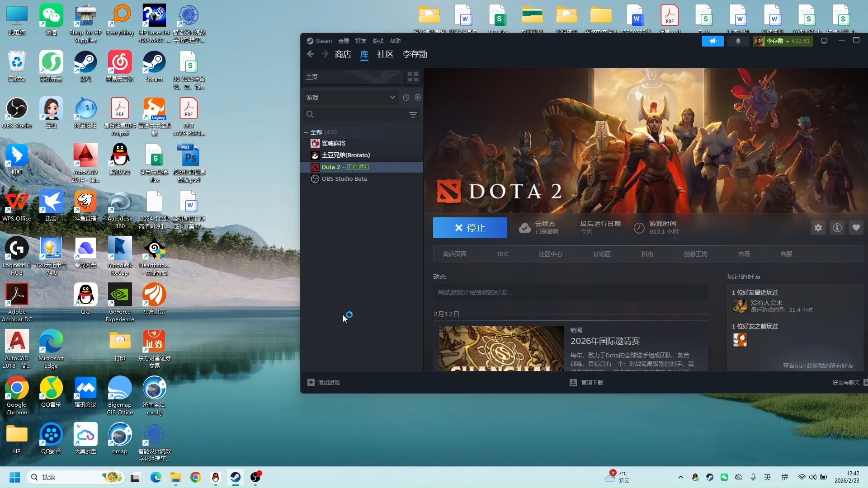Expand the 游戏 category dropdown

click(392, 98)
